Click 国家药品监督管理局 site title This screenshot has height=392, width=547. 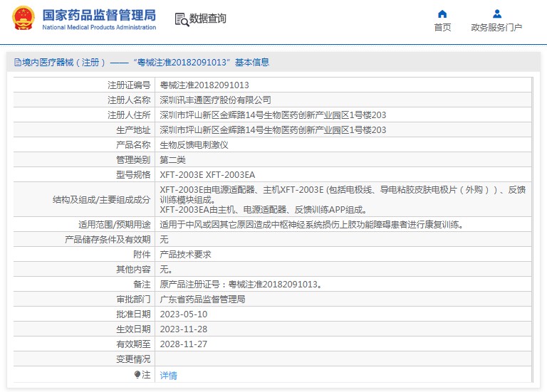[99, 16]
